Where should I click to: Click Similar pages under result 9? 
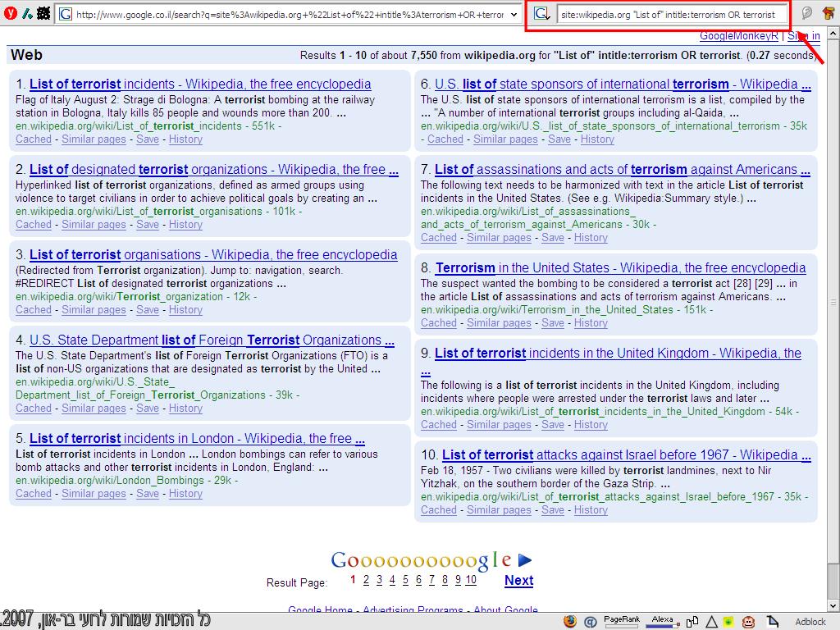point(499,425)
